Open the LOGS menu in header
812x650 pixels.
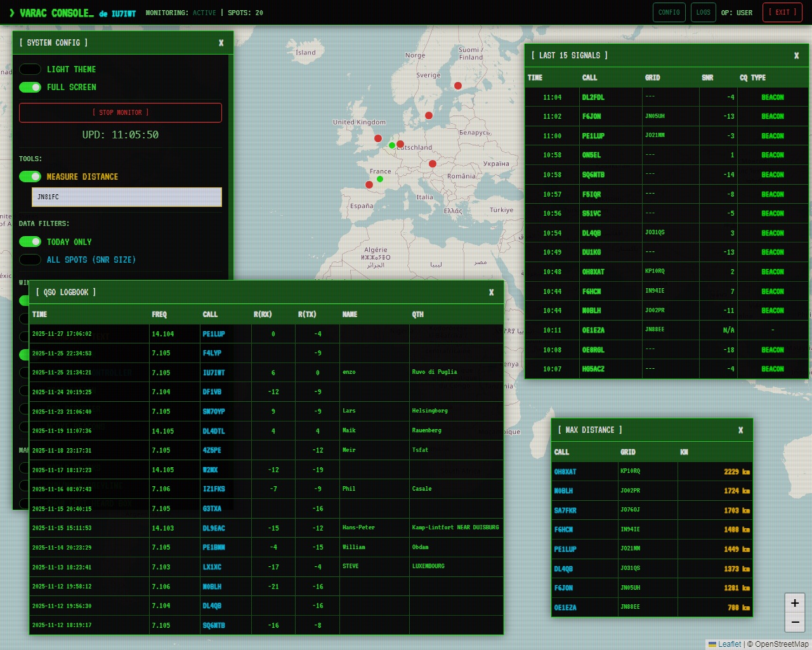click(x=703, y=12)
